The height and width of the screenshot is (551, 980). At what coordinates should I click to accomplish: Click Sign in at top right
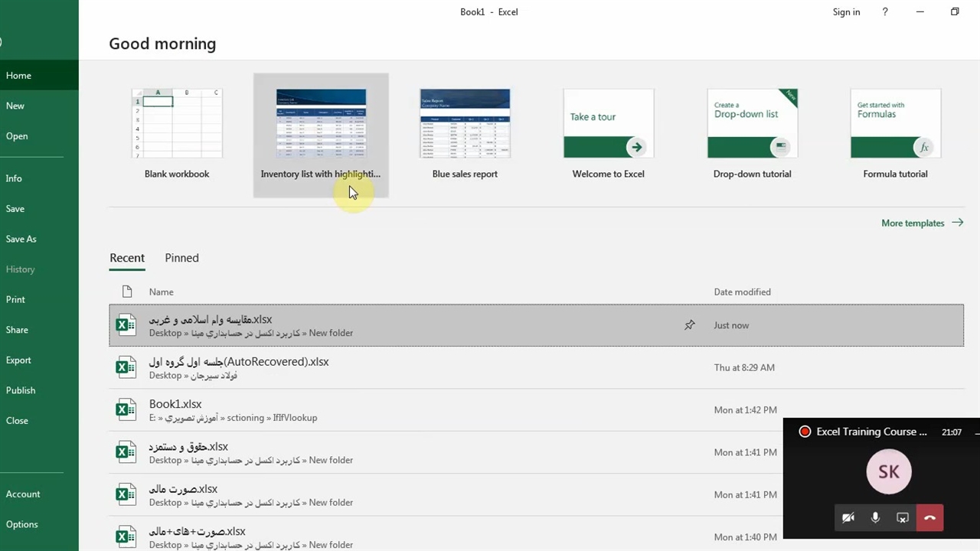pos(846,12)
